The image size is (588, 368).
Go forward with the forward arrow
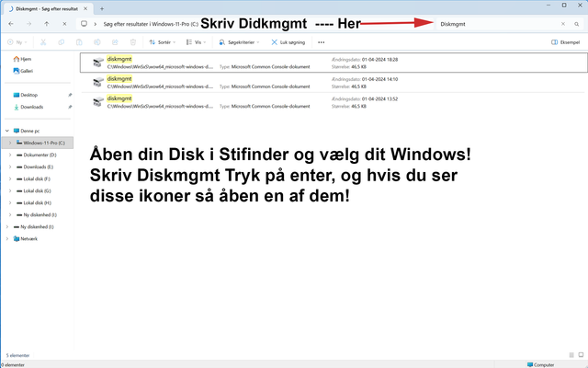(x=28, y=24)
